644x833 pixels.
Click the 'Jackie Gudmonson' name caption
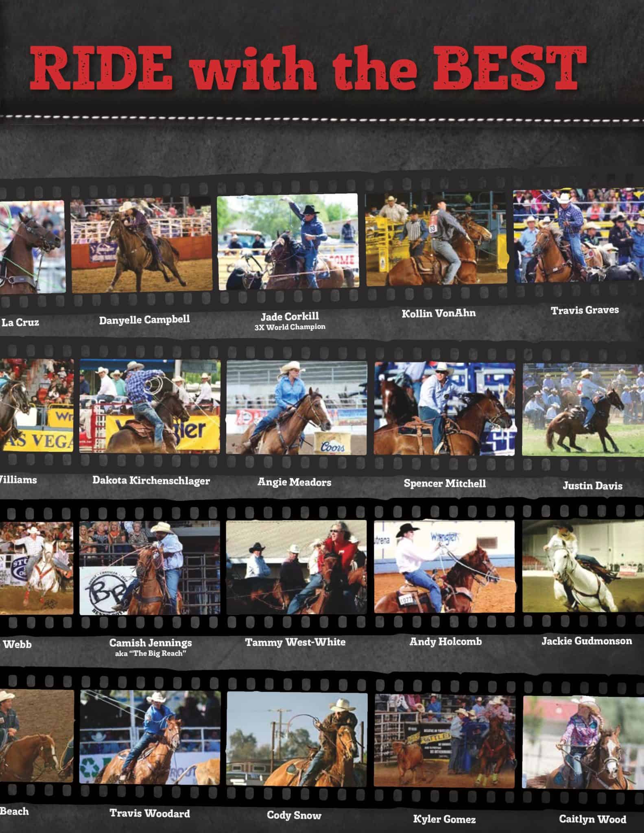point(586,641)
